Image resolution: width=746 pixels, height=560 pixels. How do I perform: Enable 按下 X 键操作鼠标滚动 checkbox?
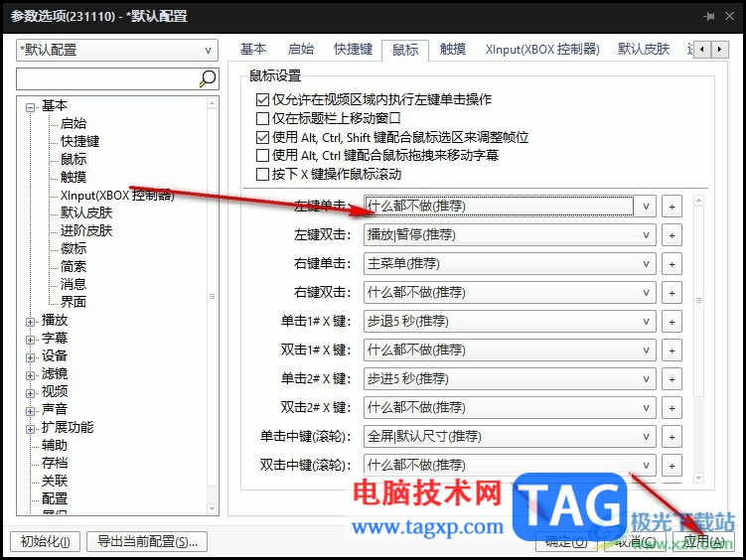262,175
